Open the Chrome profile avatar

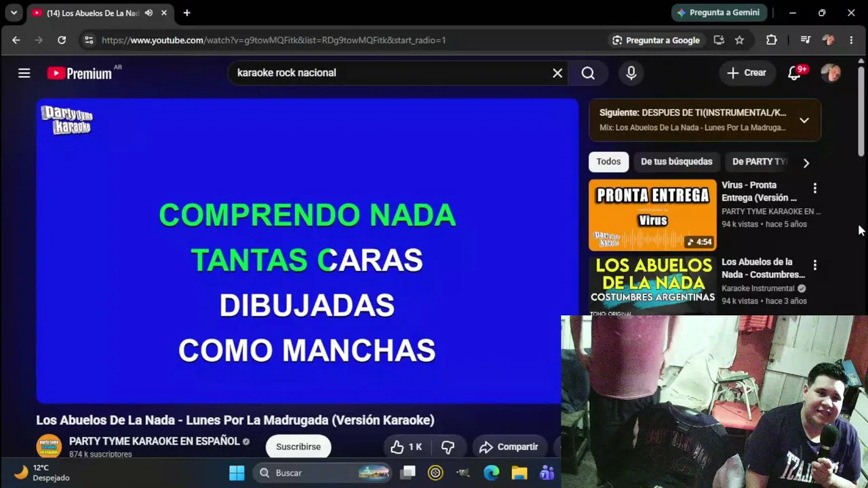[828, 40]
